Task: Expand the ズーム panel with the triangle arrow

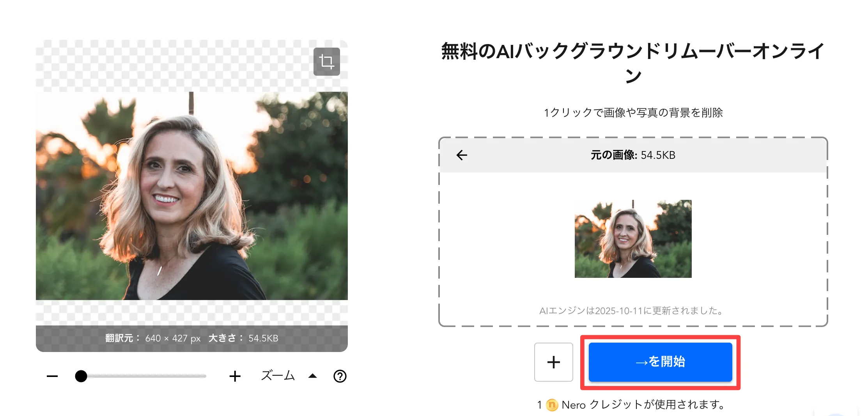Action: point(312,376)
